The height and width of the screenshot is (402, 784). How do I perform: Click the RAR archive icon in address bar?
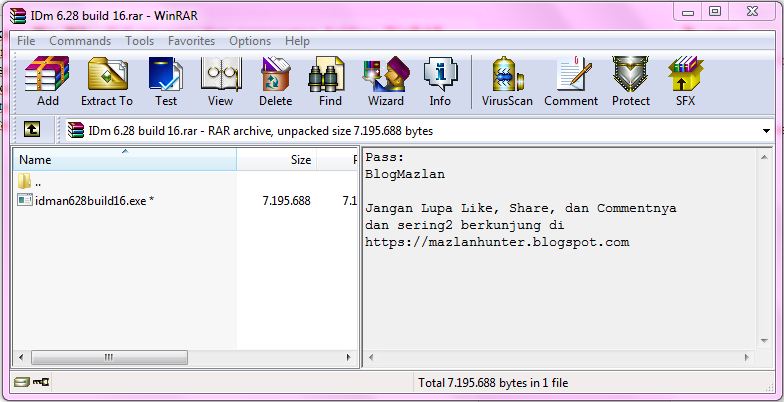coord(76,130)
